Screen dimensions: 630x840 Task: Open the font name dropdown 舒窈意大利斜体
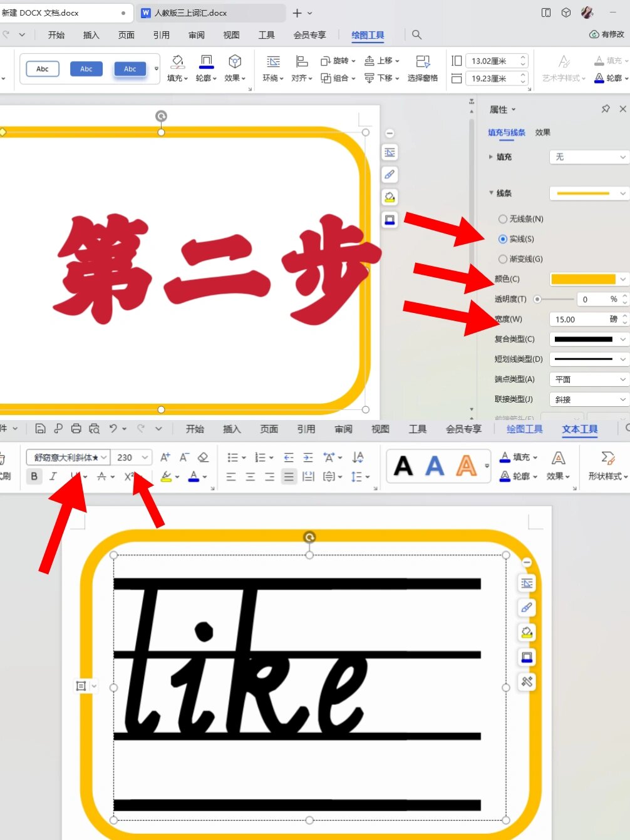tap(68, 458)
